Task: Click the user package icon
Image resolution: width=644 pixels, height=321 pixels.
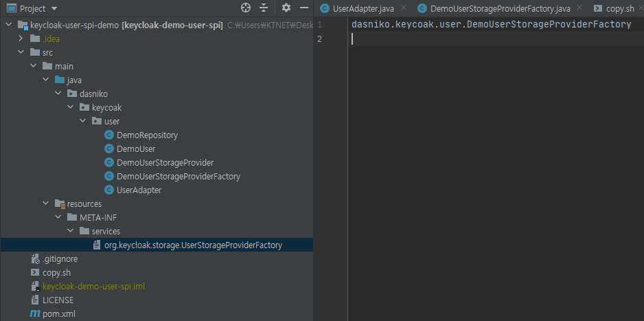Action: pyautogui.click(x=97, y=121)
